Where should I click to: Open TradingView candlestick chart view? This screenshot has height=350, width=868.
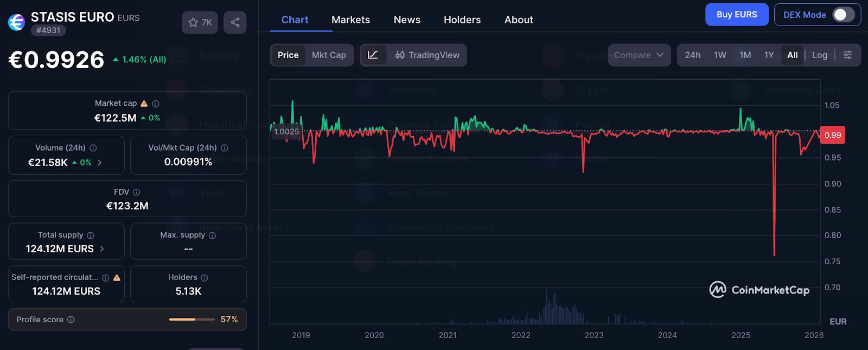(427, 55)
